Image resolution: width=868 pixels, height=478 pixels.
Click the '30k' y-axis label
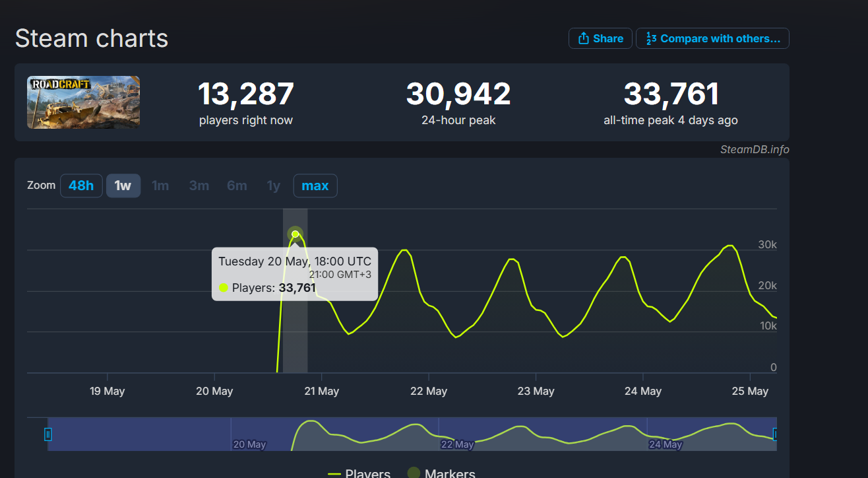click(x=767, y=245)
